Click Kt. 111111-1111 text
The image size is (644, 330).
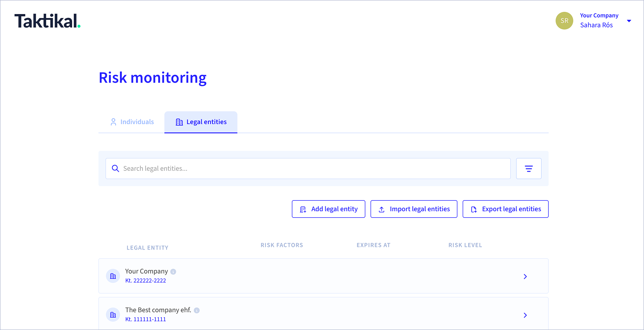point(146,319)
